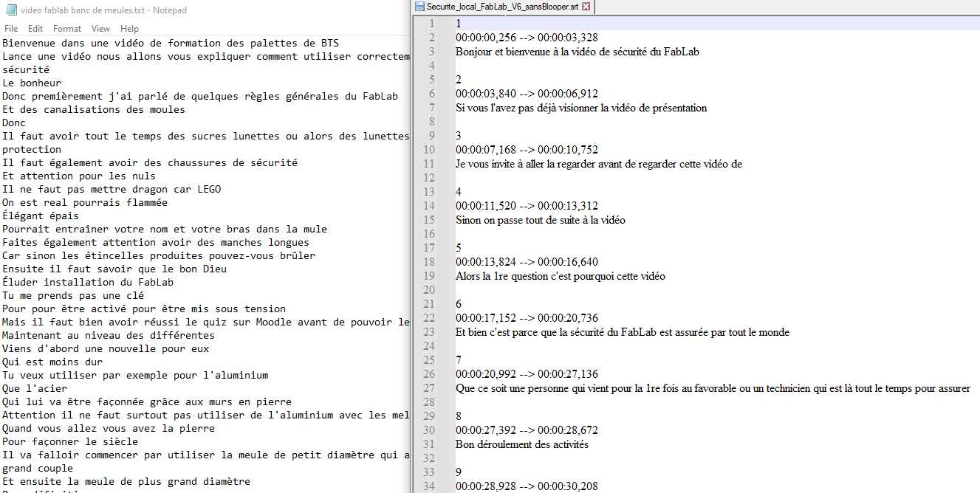Click the subtitle 'Je vous invite à aller la regarder avant de regarder cette vidéo de'
980x493 pixels.
pyautogui.click(x=599, y=164)
